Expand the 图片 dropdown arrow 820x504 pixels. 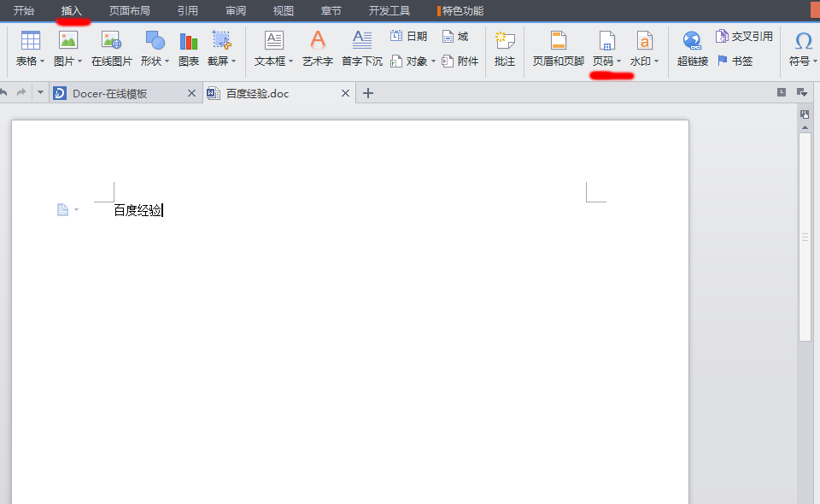80,62
